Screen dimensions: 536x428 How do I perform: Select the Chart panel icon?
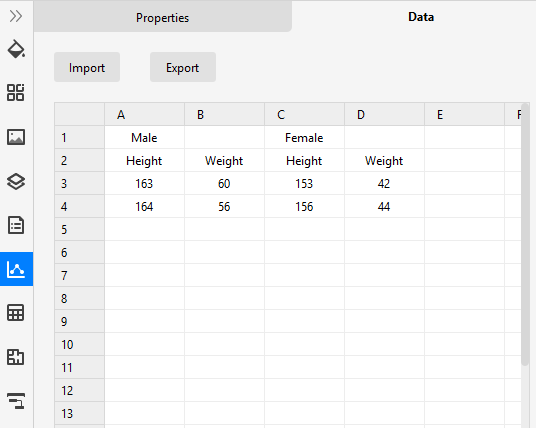(x=16, y=269)
